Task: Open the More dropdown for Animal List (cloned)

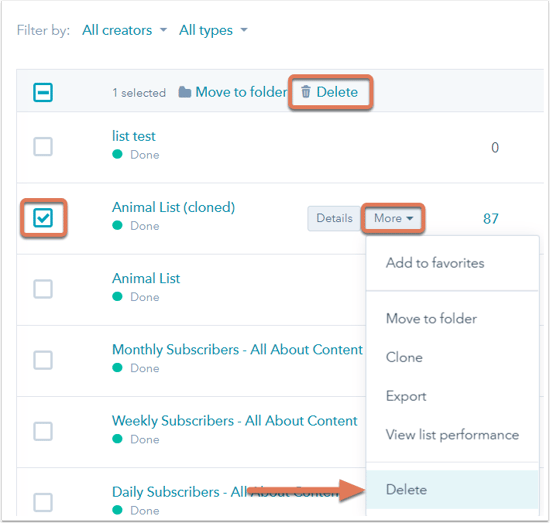Action: click(x=393, y=218)
